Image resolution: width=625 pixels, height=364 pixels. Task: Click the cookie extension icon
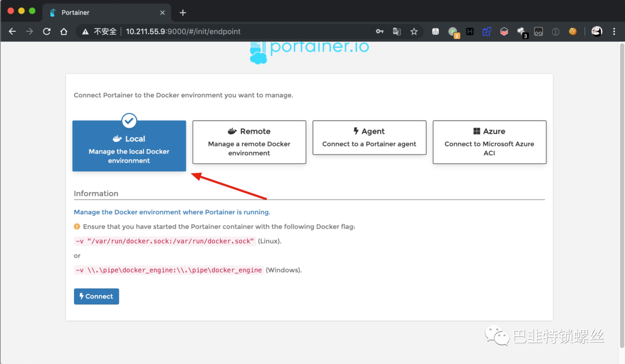(x=573, y=31)
